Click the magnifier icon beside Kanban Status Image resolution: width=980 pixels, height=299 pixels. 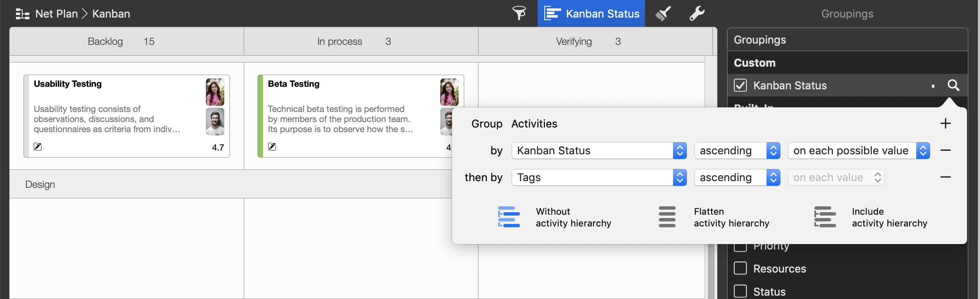click(x=953, y=86)
